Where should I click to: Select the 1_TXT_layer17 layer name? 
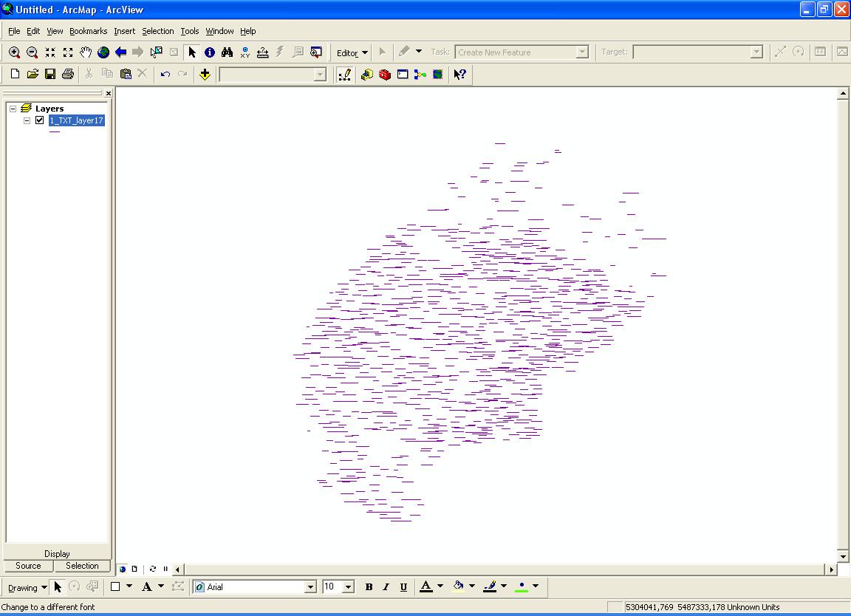[x=77, y=120]
